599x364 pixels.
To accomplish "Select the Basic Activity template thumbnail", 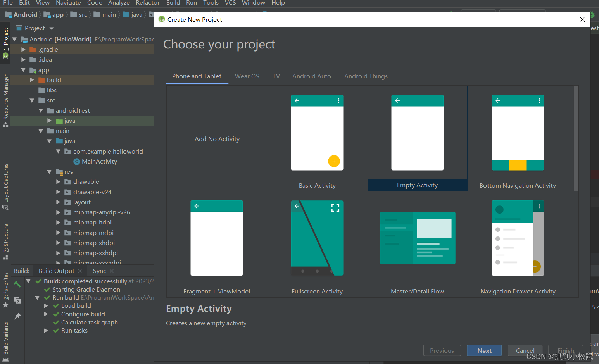I will (x=317, y=133).
